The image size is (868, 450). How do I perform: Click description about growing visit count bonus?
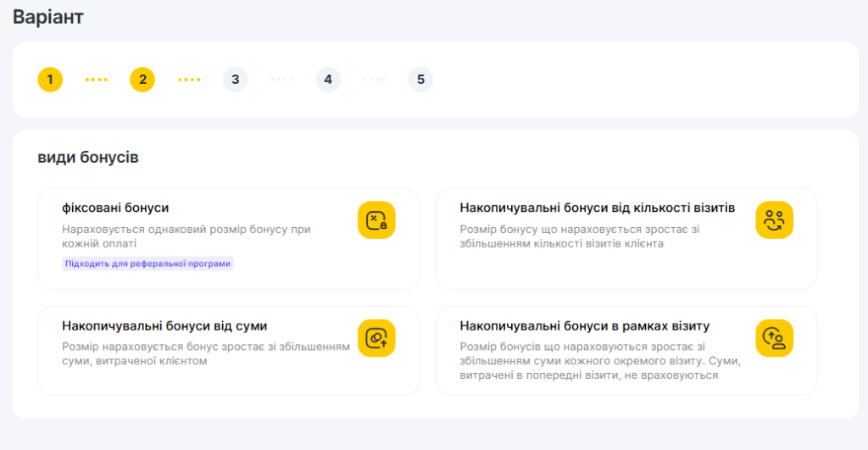[x=579, y=236]
